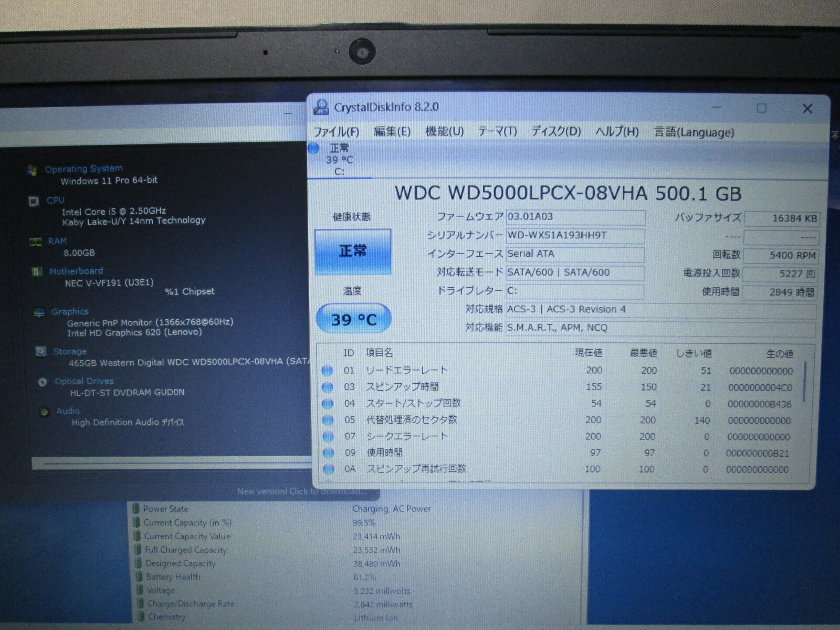The height and width of the screenshot is (630, 840).
Task: Click the Battery Health value 61.2%
Action: tap(364, 577)
